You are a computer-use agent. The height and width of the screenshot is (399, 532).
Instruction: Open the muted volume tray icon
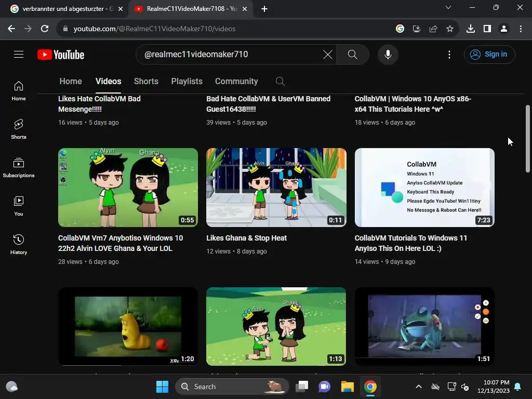[x=465, y=387]
